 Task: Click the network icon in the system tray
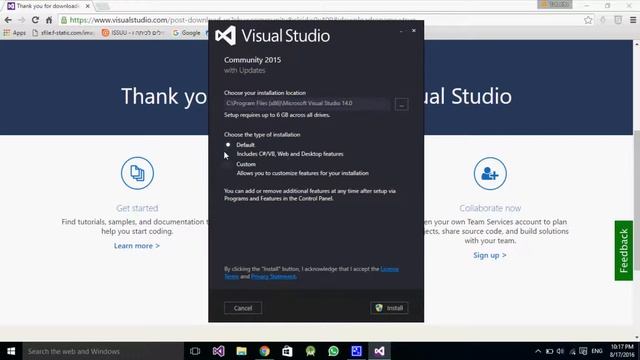[x=572, y=351]
